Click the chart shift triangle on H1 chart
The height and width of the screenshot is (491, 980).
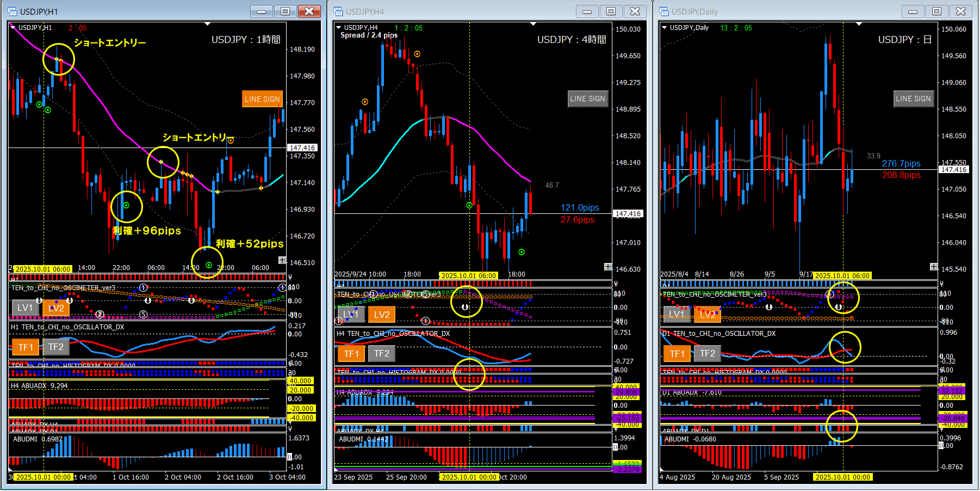(x=208, y=24)
